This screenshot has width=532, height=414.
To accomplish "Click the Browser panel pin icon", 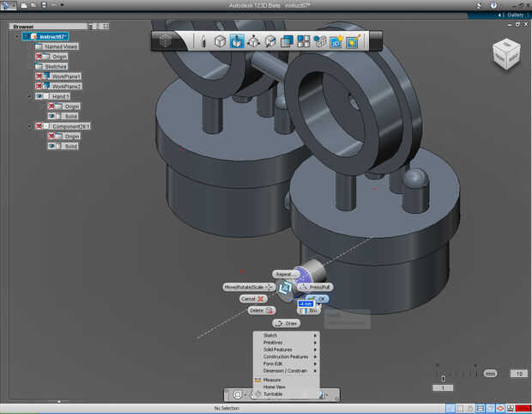I will click(90, 26).
